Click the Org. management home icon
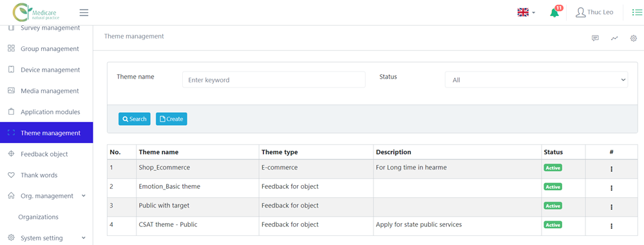This screenshot has height=245, width=644. (x=12, y=195)
